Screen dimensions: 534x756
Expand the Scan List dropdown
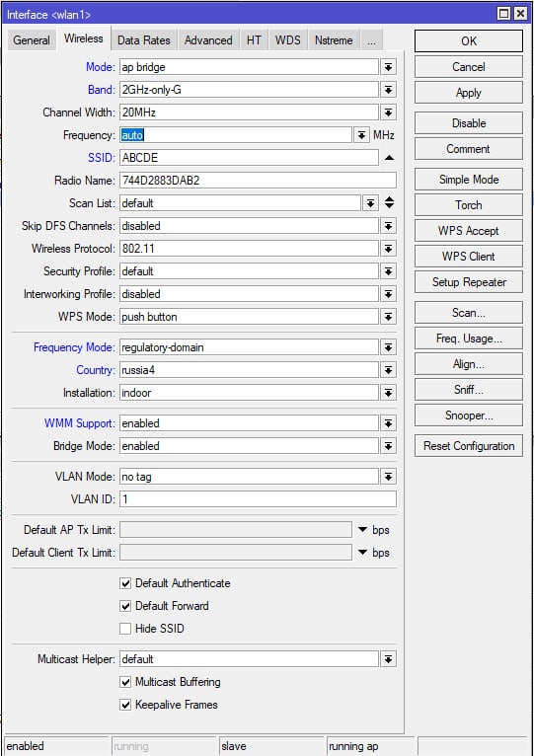tap(370, 203)
